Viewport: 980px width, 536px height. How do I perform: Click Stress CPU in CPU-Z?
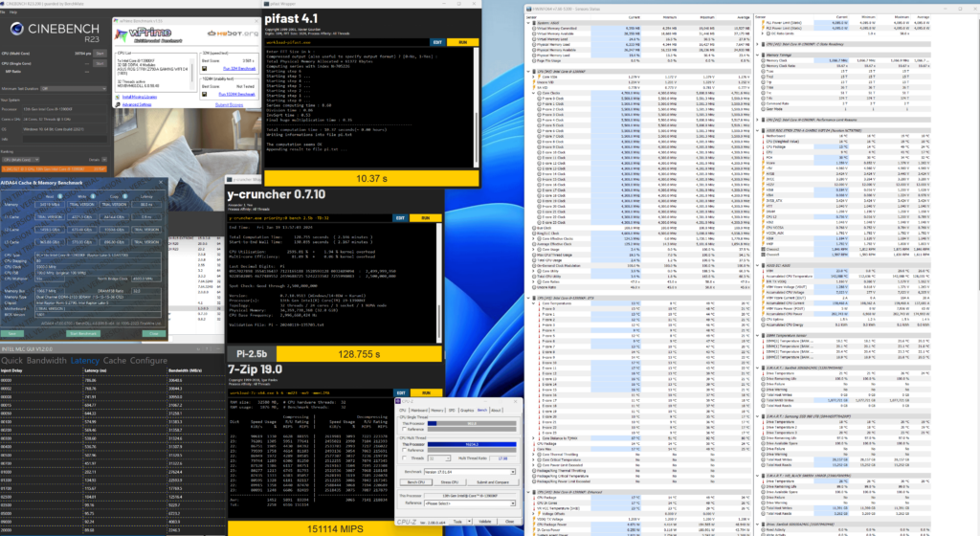(x=450, y=482)
